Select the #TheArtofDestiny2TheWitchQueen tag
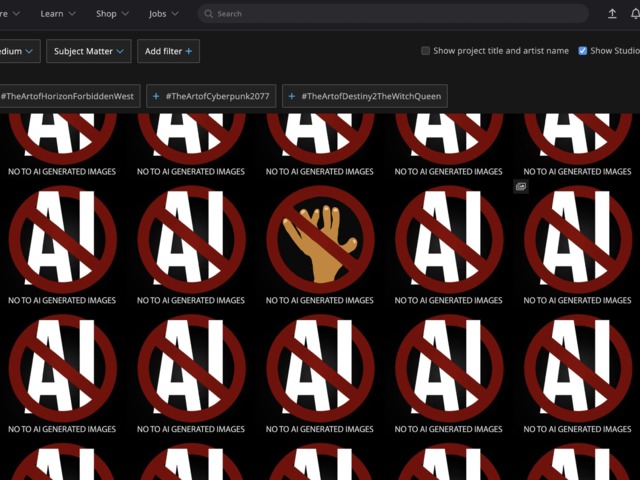The width and height of the screenshot is (640, 480). tap(365, 96)
